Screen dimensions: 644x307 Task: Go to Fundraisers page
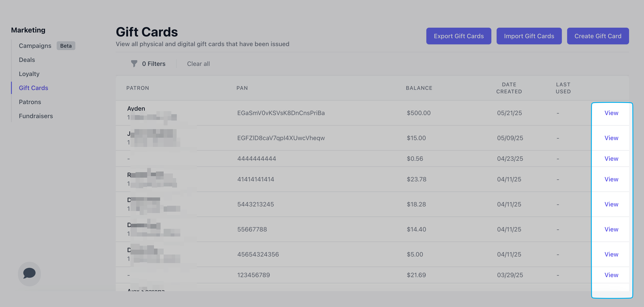click(x=36, y=116)
